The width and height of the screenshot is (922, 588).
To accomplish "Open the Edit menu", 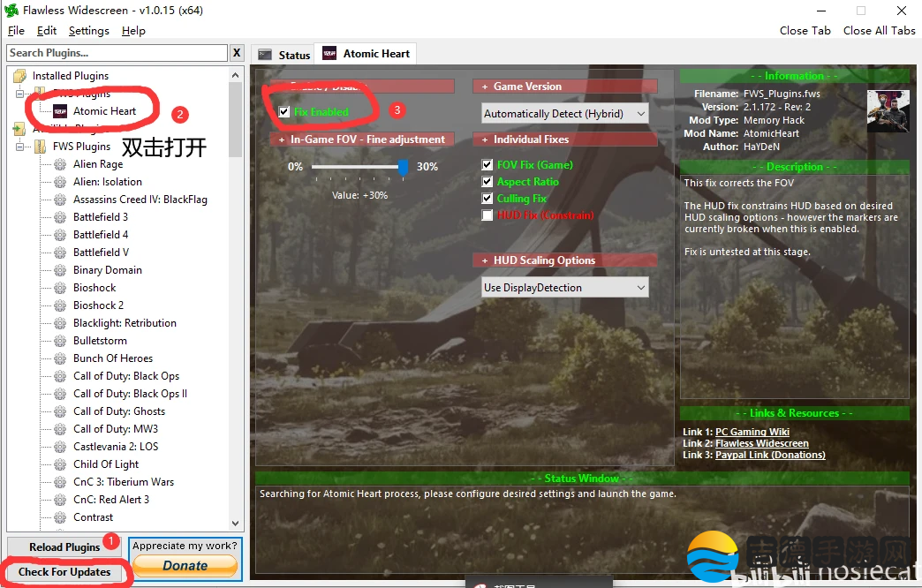I will (47, 31).
